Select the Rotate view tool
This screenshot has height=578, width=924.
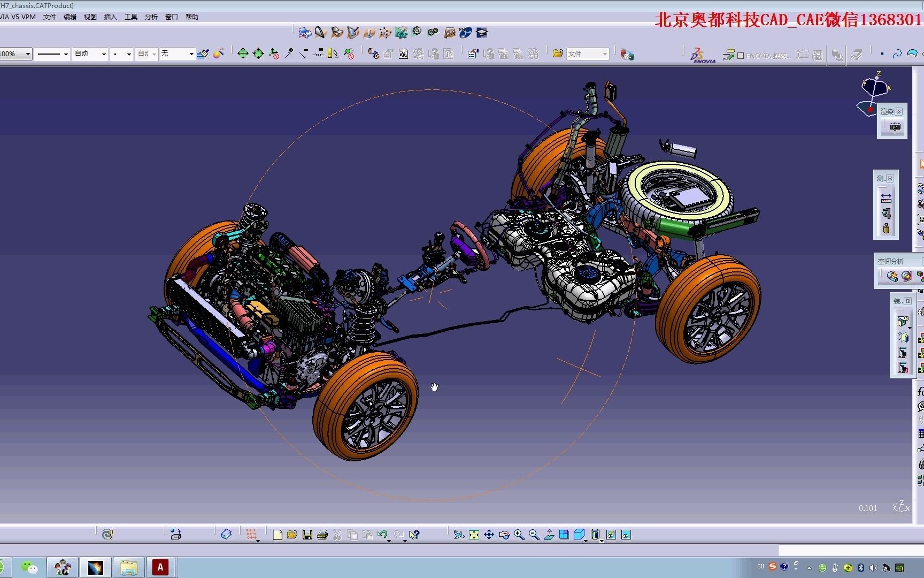[x=504, y=535]
